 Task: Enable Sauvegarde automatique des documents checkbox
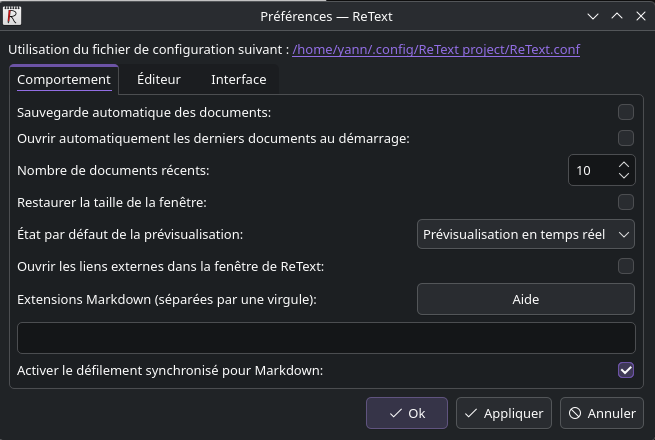click(x=625, y=112)
